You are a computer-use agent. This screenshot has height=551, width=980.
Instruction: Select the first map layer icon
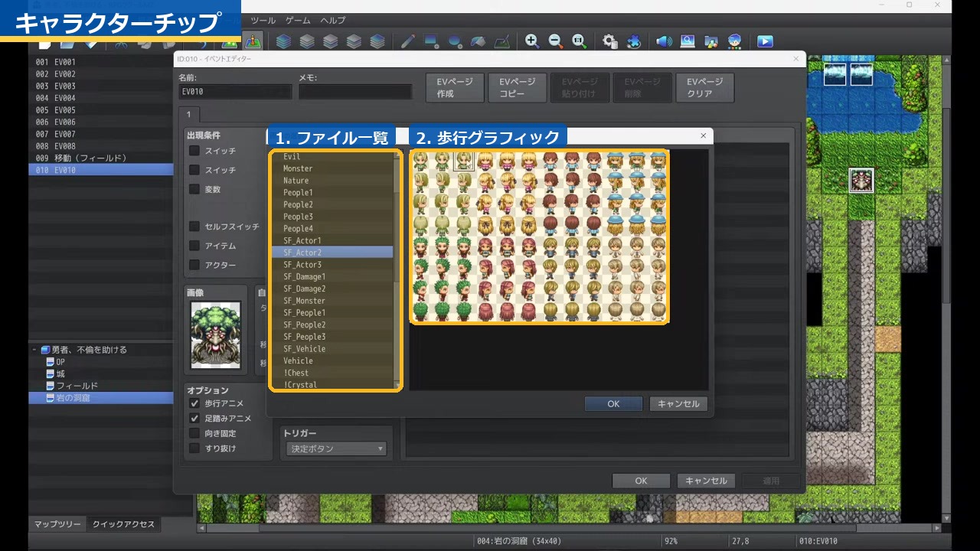coord(283,41)
